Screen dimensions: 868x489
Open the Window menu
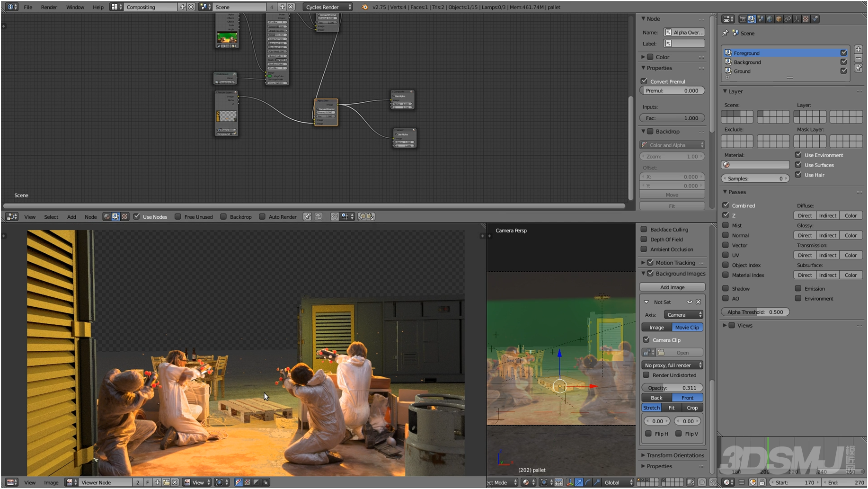[x=75, y=7]
